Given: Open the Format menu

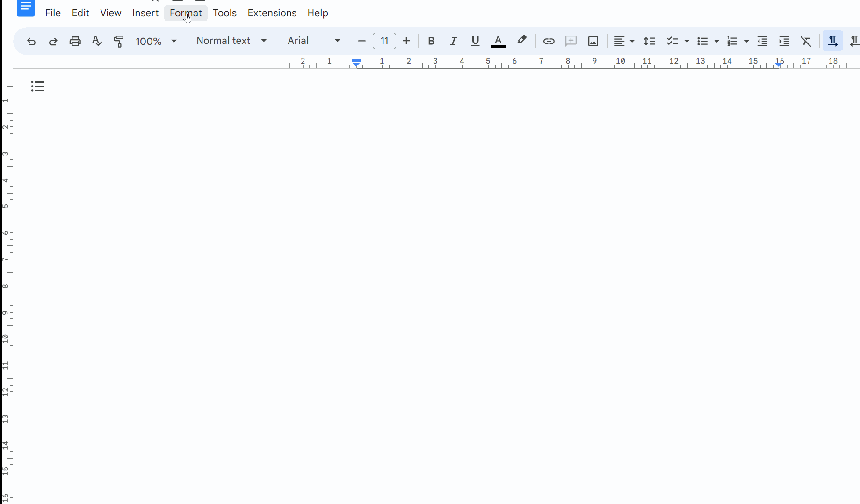Looking at the screenshot, I should coord(186,13).
